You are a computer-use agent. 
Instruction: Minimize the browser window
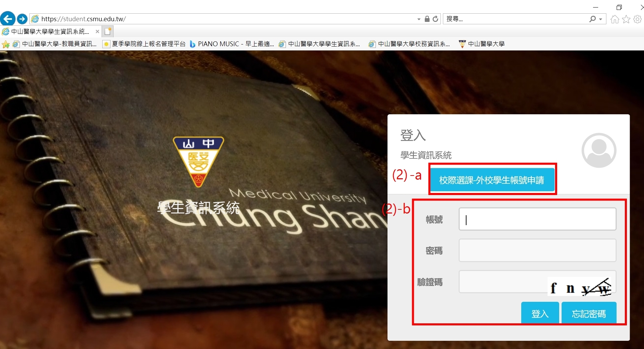point(596,7)
